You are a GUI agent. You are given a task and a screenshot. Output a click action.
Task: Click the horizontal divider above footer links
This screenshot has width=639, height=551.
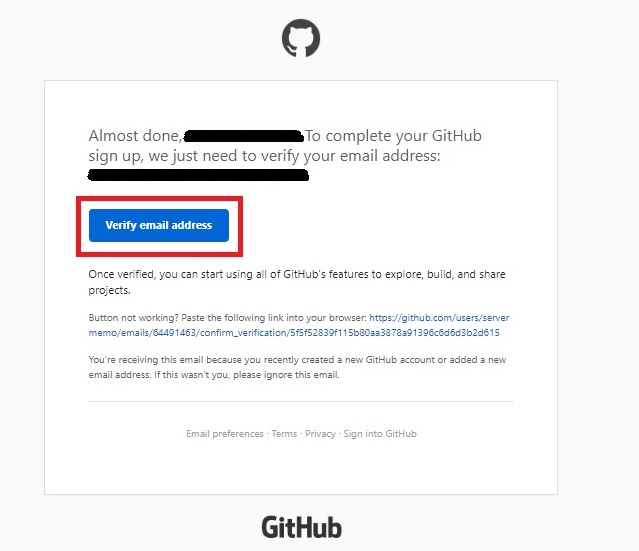301,401
